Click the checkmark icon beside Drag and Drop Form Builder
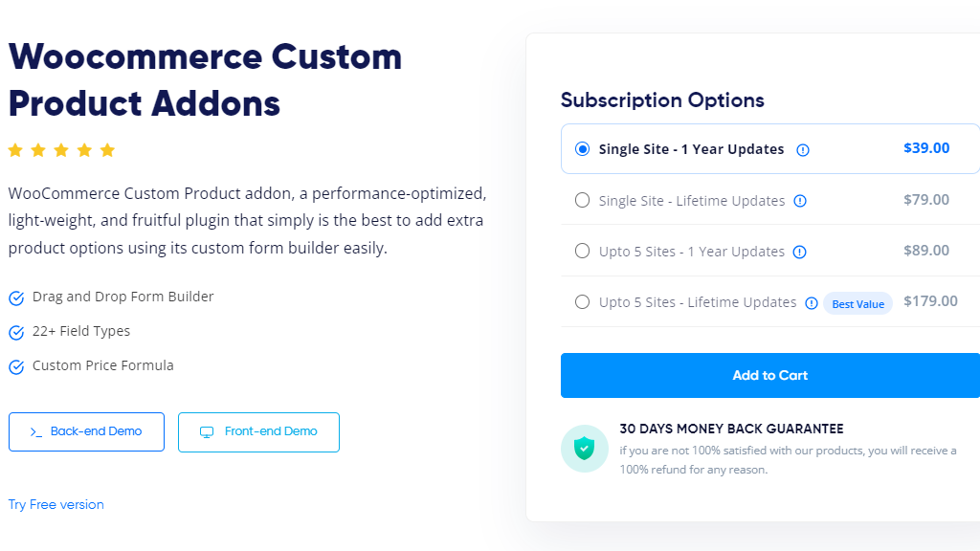Image resolution: width=980 pixels, height=551 pixels. [x=16, y=298]
